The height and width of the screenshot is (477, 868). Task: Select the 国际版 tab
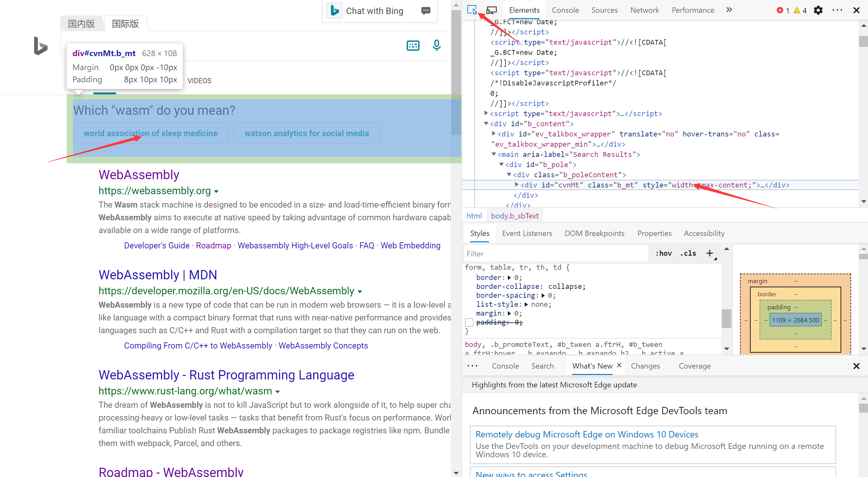(125, 24)
